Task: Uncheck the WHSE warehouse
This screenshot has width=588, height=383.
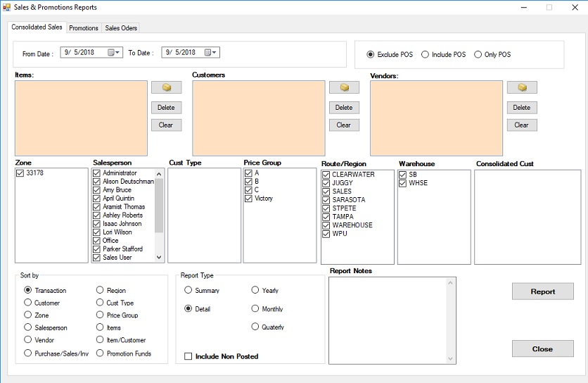Action: [x=403, y=183]
